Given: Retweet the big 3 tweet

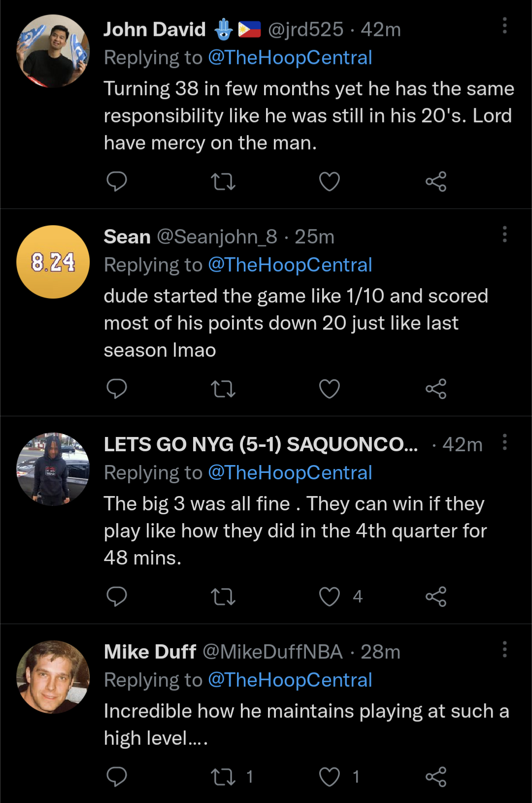Looking at the screenshot, I should [223, 597].
